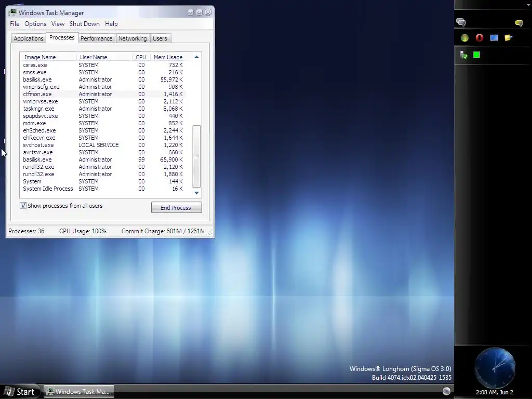The height and width of the screenshot is (399, 532).
Task: Click the process list scroll up arrow
Action: pos(196,57)
